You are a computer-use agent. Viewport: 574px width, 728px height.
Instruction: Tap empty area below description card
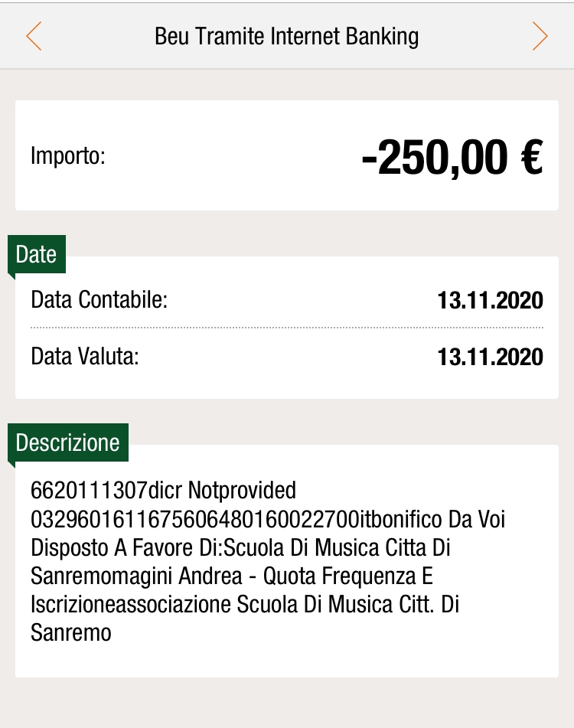point(287,704)
